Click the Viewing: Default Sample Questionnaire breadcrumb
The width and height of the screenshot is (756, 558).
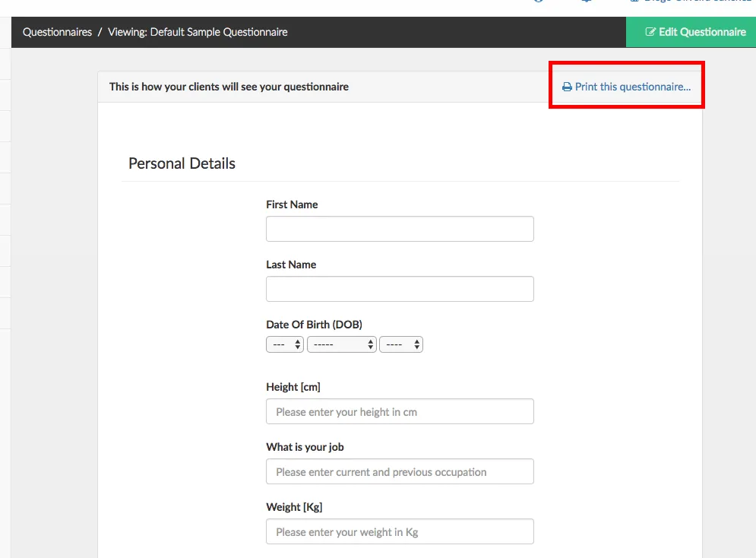click(198, 33)
